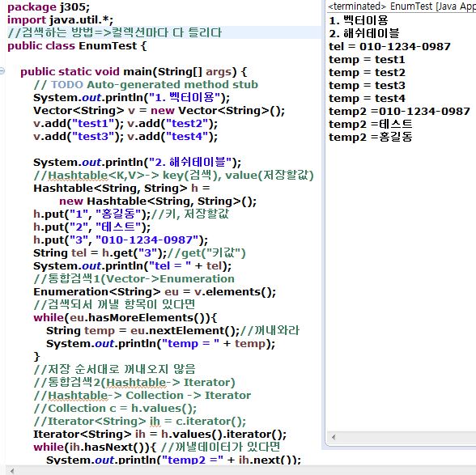The height and width of the screenshot is (475, 476).
Task: Click the h.put("3", "010-1234-0987") line
Action: (x=121, y=240)
